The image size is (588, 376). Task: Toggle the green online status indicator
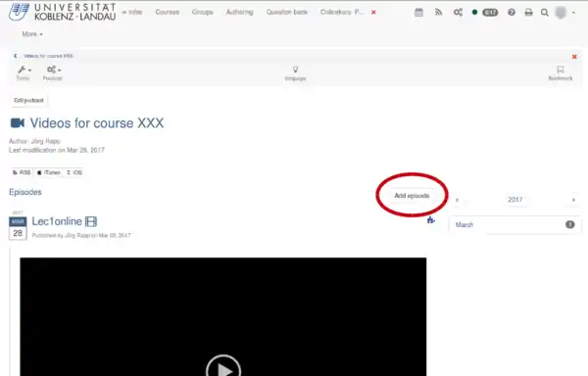(474, 13)
